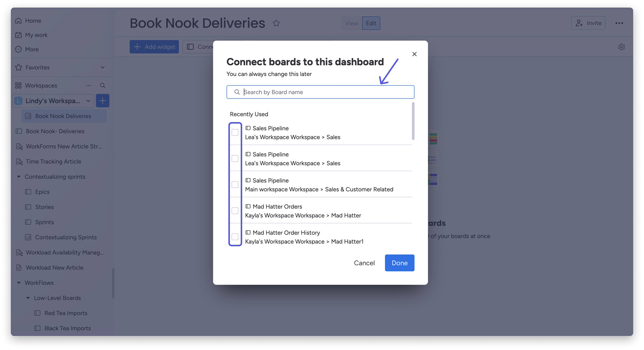Screen dimensions: 644x350
Task: Click the Home icon in sidebar
Action: point(18,21)
